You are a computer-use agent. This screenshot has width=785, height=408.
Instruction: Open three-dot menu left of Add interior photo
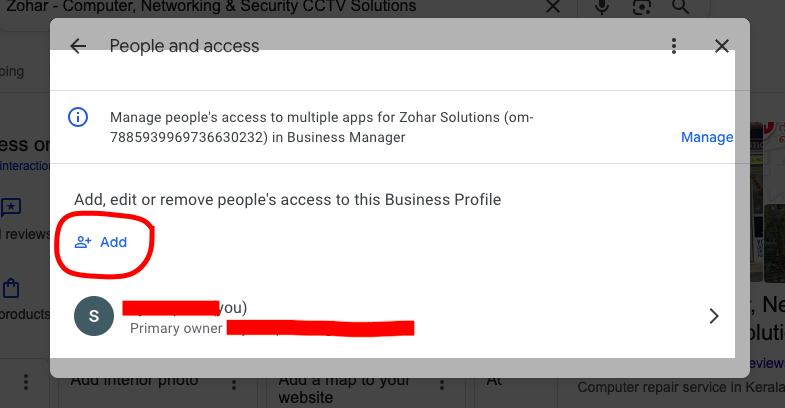tap(26, 383)
